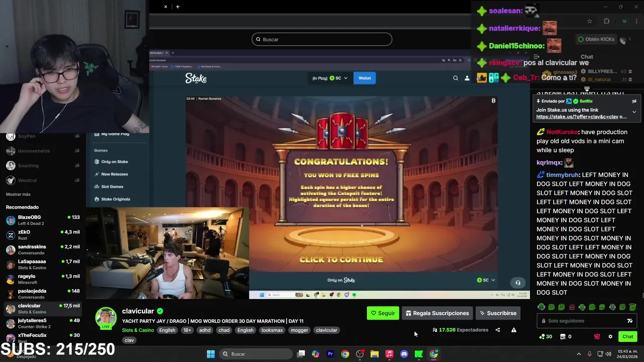This screenshot has height=362, width=644.
Task: Open LaSapaaaaa recommended channel
Action: [x=43, y=264]
